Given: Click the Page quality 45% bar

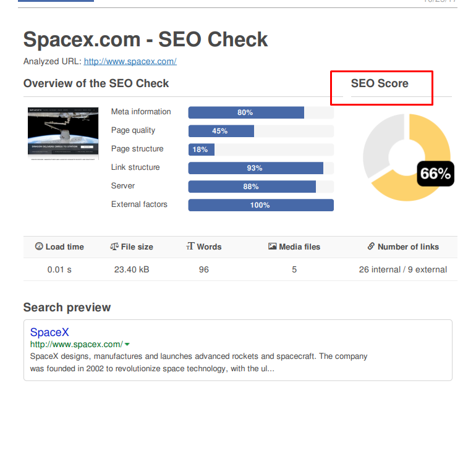Looking at the screenshot, I should 221,131.
